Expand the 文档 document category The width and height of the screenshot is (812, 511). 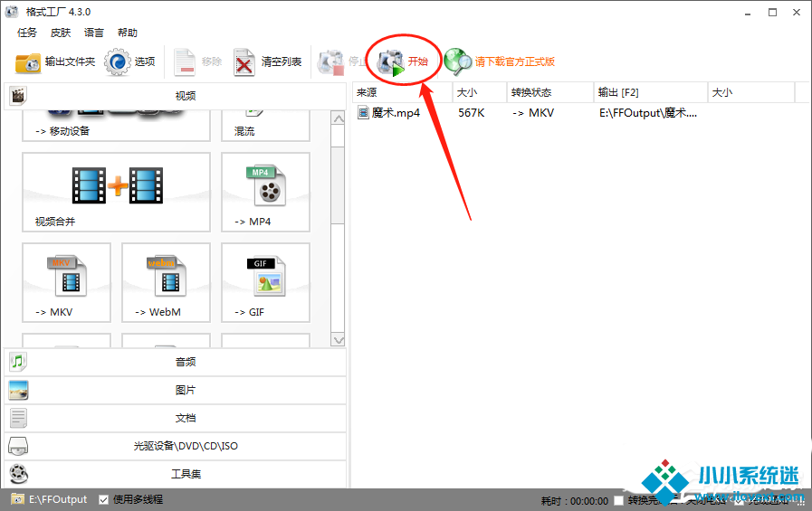[175, 418]
